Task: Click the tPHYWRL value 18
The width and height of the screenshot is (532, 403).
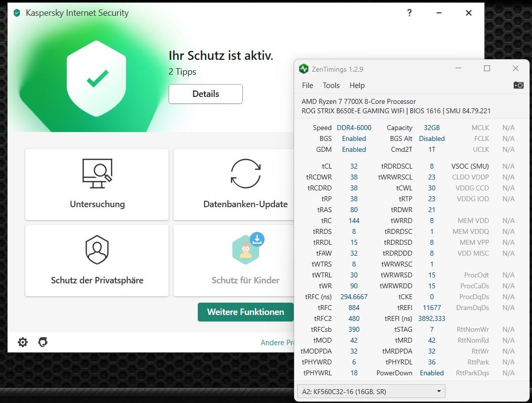Action: 354,373
